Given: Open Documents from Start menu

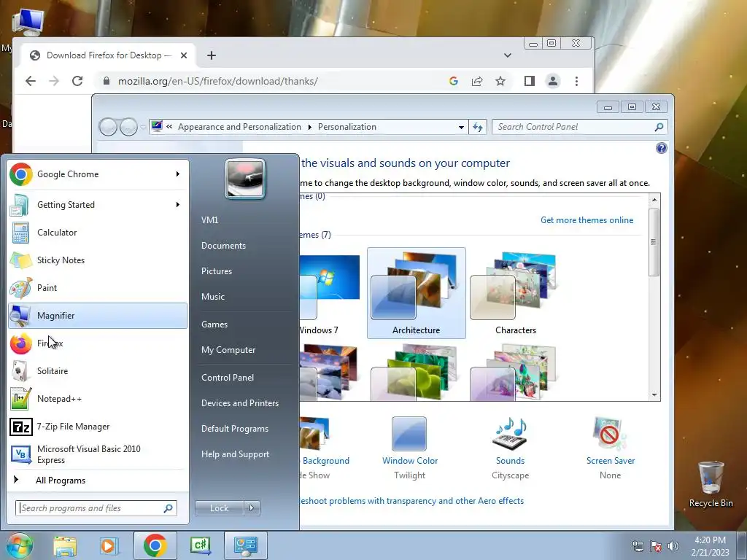Looking at the screenshot, I should coord(223,246).
